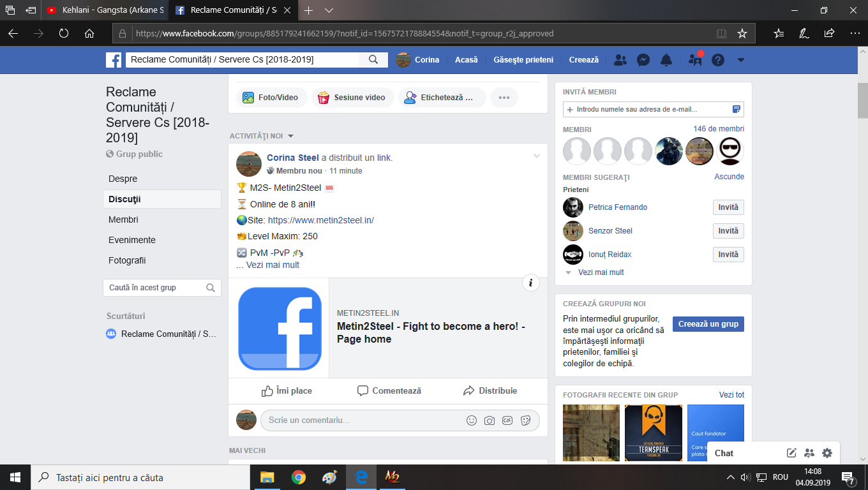
Task: Click the invite members name or e-mail field
Action: pos(654,110)
